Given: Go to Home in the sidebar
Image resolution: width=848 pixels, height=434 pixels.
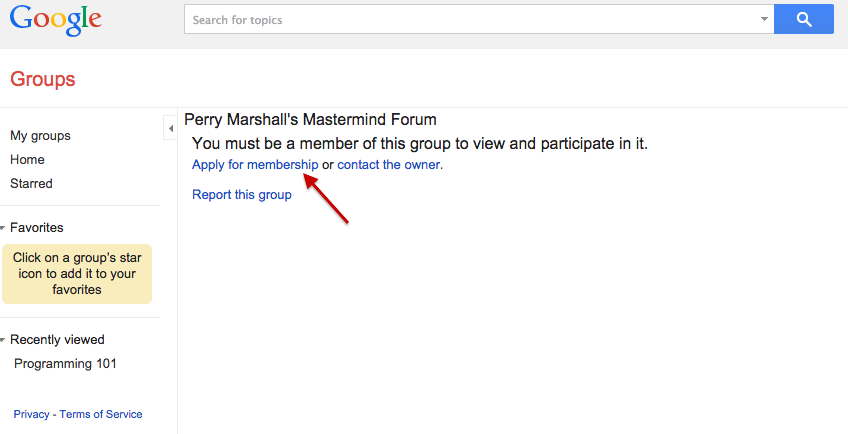Looking at the screenshot, I should pyautogui.click(x=27, y=160).
